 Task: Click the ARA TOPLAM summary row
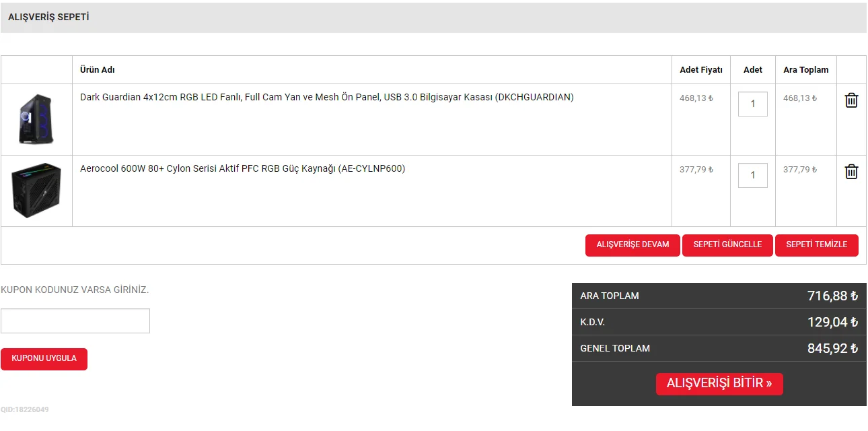(719, 296)
